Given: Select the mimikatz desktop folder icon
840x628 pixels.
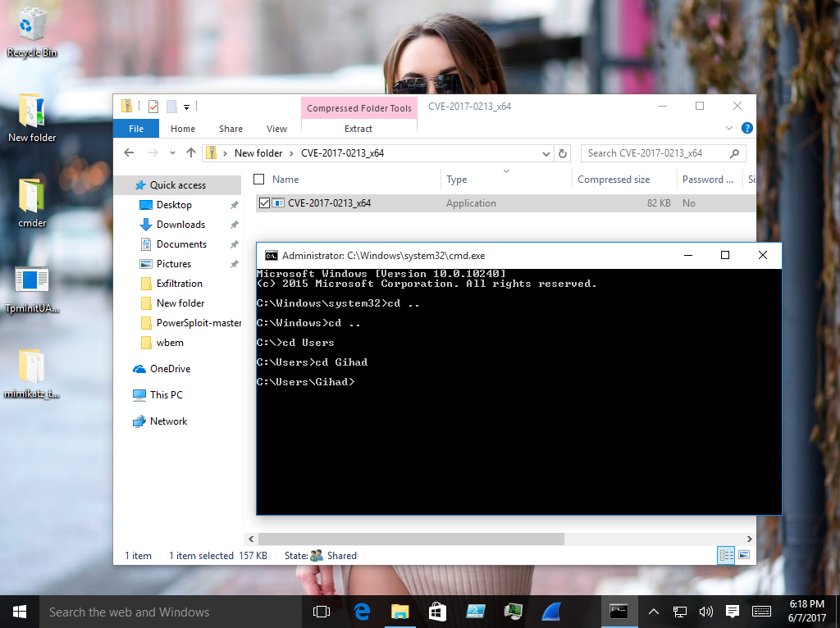Looking at the screenshot, I should point(32,374).
